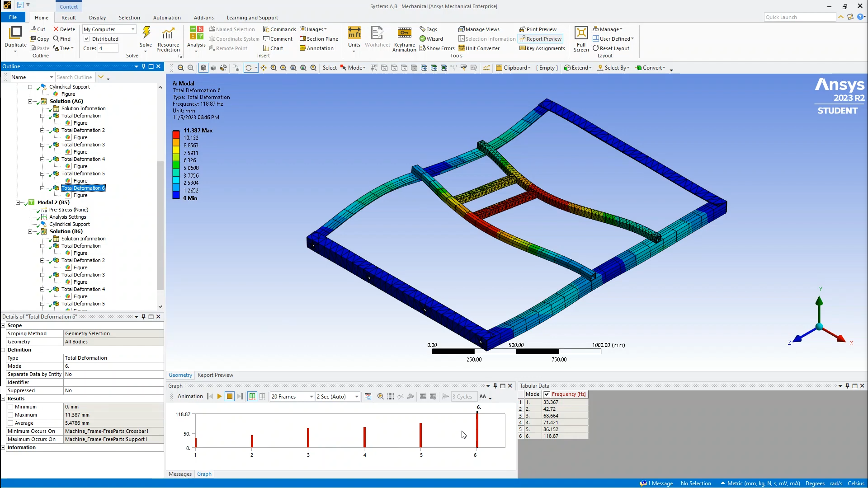Collapse the Modal 2 (B5) tree node
This screenshot has height=488, width=868.
(18, 202)
